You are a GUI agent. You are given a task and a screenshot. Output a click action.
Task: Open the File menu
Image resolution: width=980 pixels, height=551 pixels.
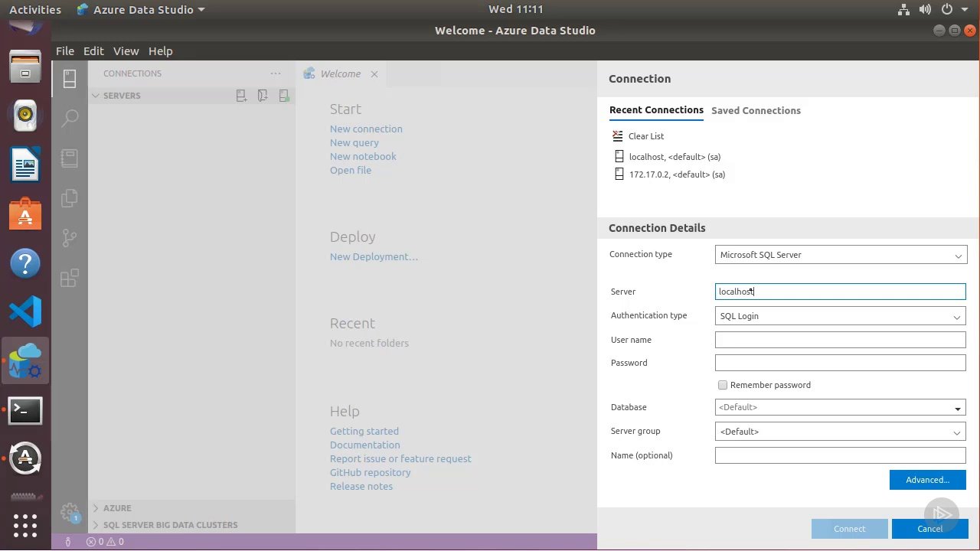click(x=64, y=51)
